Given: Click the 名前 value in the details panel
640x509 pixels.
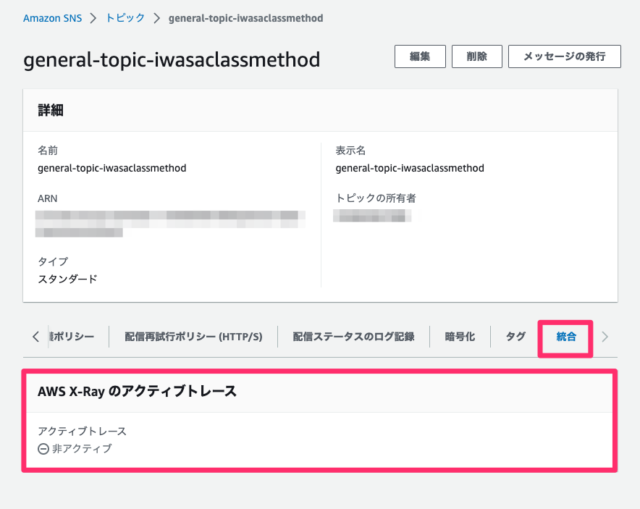Looking at the screenshot, I should tap(112, 168).
